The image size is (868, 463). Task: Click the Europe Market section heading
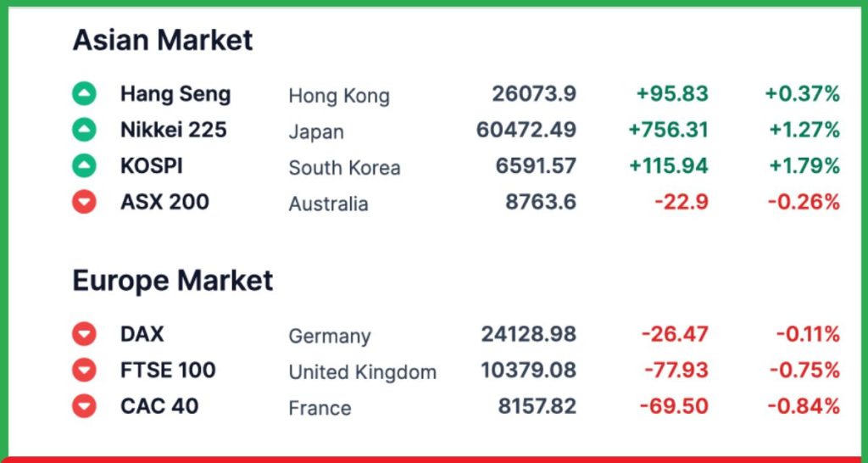point(172,281)
